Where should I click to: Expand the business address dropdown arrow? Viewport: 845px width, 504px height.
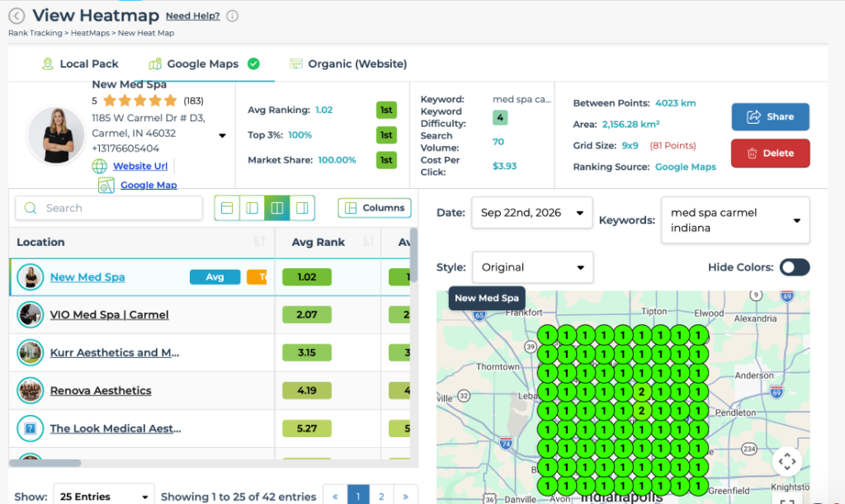222,135
